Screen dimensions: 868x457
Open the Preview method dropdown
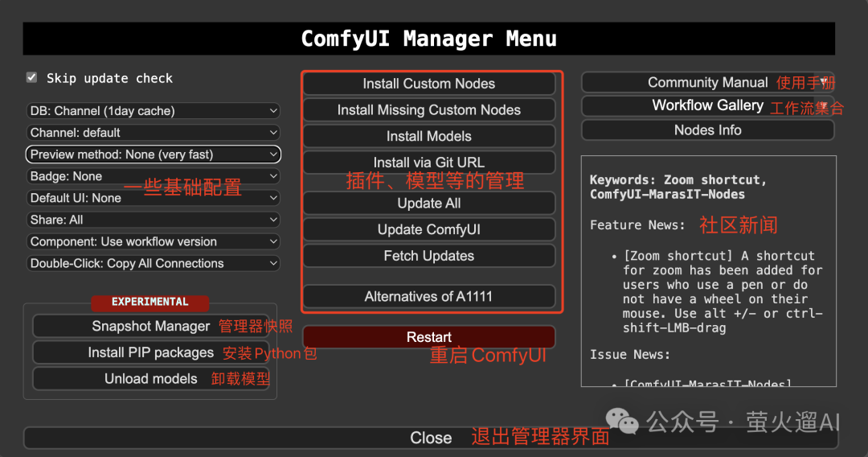(x=153, y=154)
